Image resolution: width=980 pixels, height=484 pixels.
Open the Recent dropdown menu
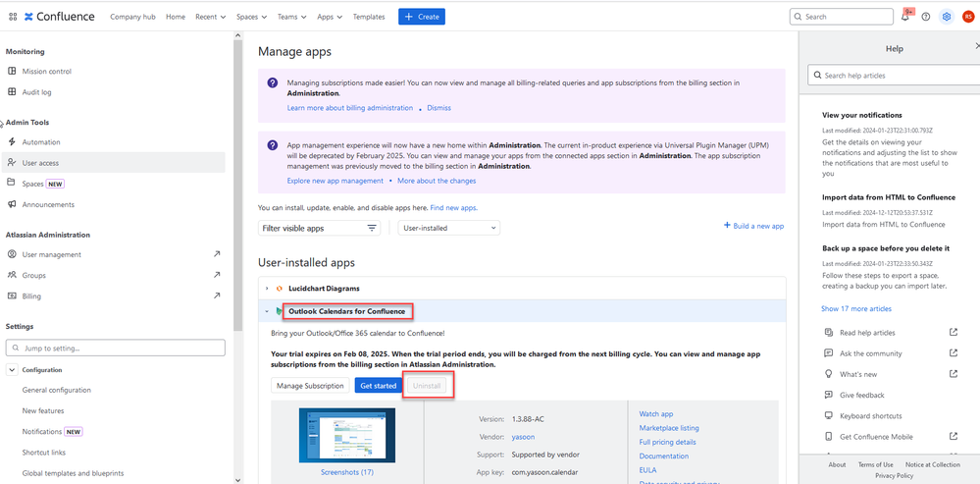(211, 17)
